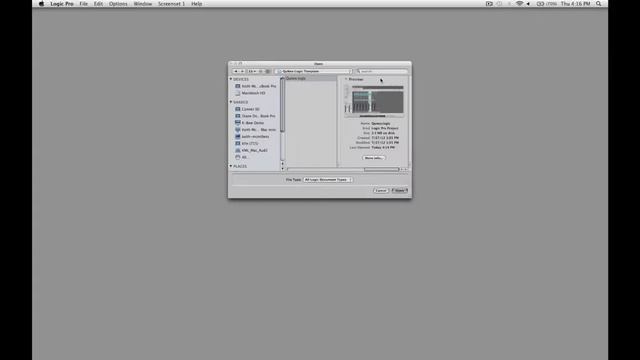Open the Logic Pro application menu
640x360 pixels.
[x=62, y=4]
